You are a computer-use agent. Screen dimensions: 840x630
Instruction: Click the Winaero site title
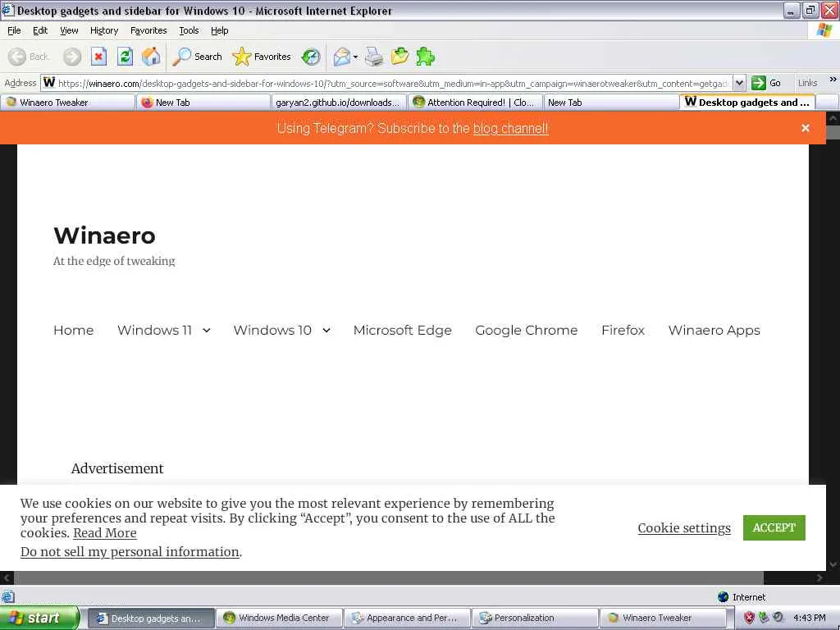click(104, 235)
